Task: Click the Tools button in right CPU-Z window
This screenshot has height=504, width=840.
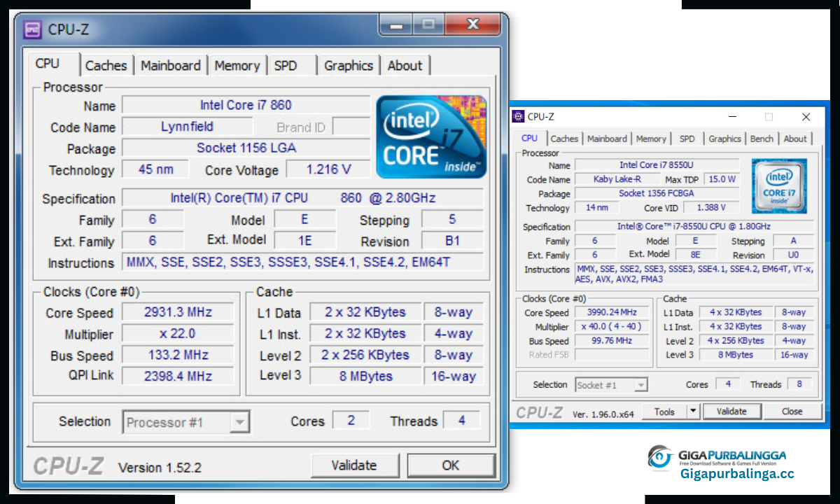Action: (664, 412)
